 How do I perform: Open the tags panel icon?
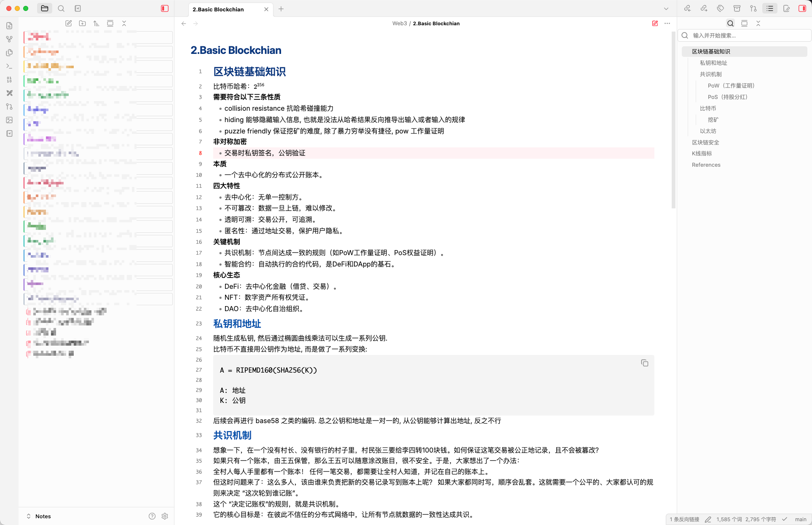pos(720,8)
